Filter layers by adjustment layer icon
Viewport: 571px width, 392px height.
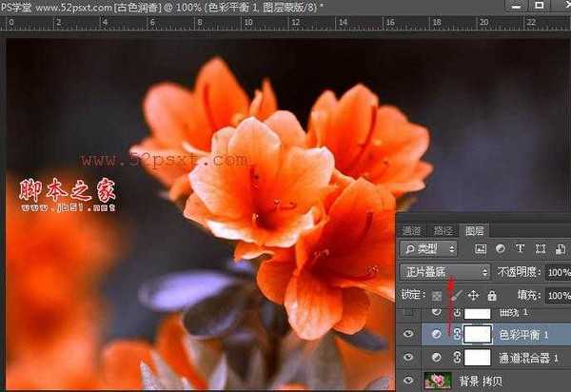(498, 249)
